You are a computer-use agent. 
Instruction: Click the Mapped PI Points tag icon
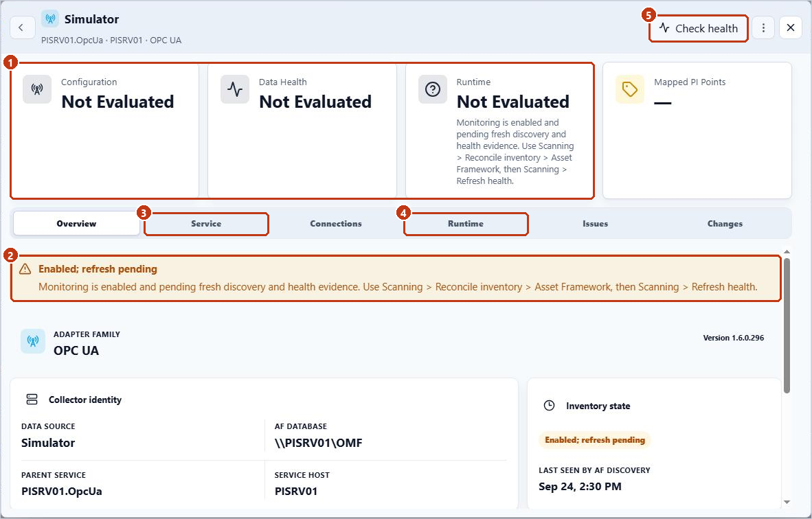point(630,89)
